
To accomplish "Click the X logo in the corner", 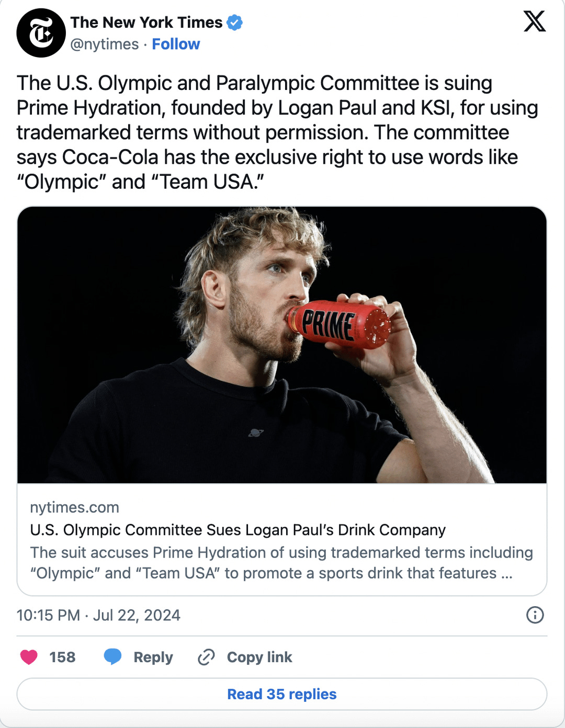I will coord(535,22).
